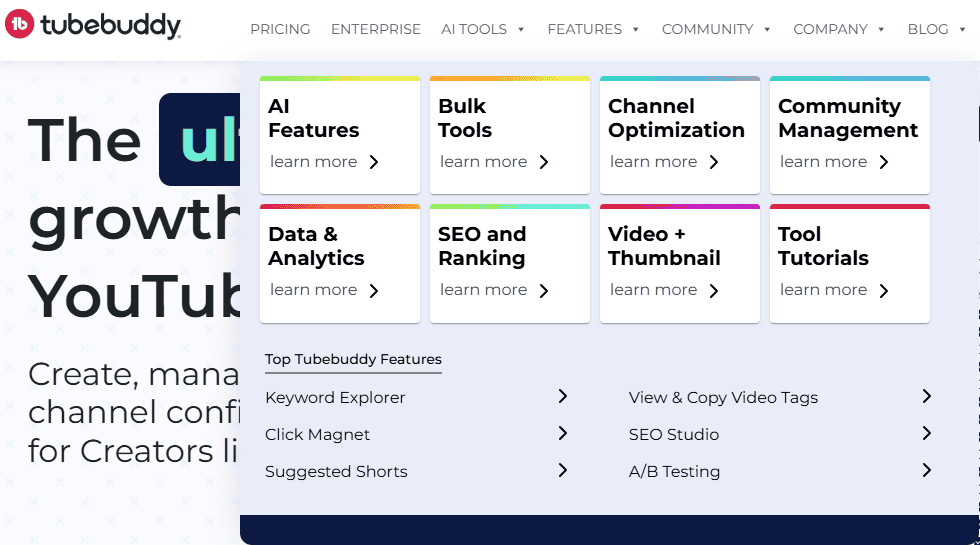Expand the Features dropdown arrow

636,29
